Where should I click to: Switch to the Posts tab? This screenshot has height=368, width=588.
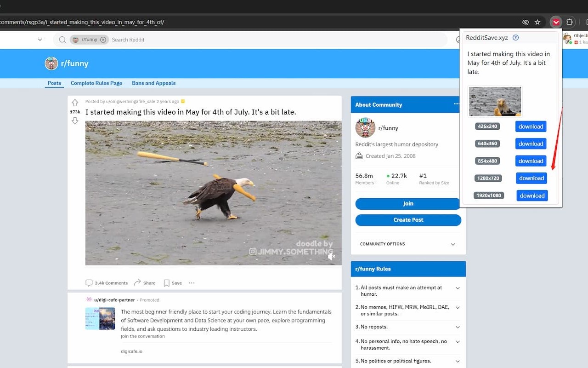point(54,83)
